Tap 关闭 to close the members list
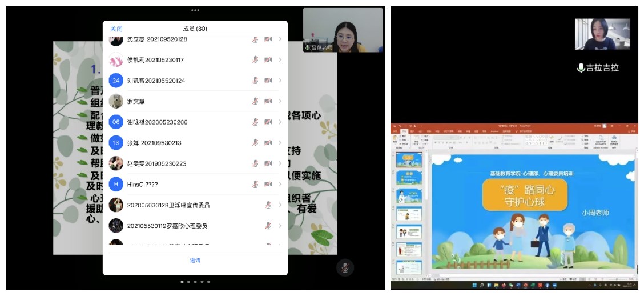This screenshot has height=296, width=644. (x=116, y=29)
